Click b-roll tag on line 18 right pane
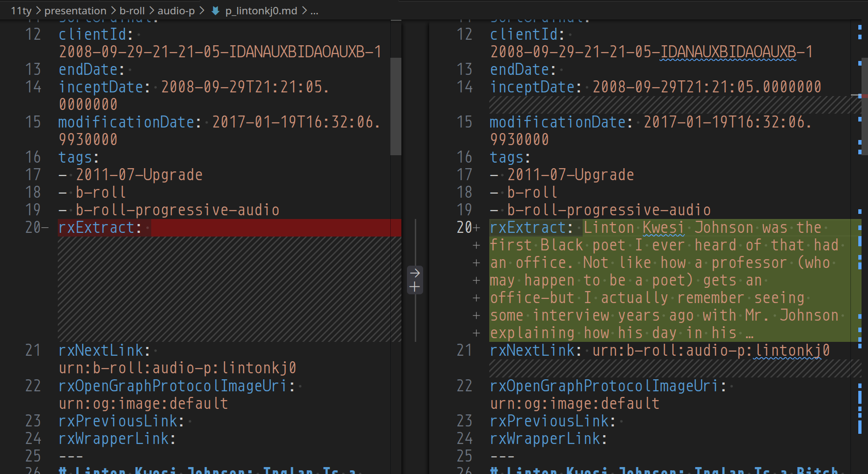This screenshot has height=474, width=868. tap(532, 192)
